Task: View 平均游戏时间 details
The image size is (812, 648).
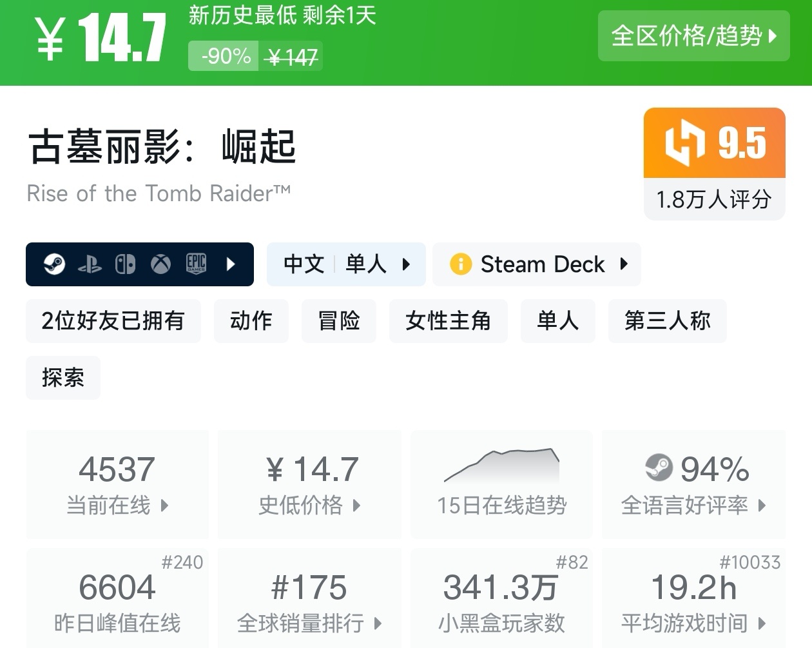Action: (x=693, y=601)
